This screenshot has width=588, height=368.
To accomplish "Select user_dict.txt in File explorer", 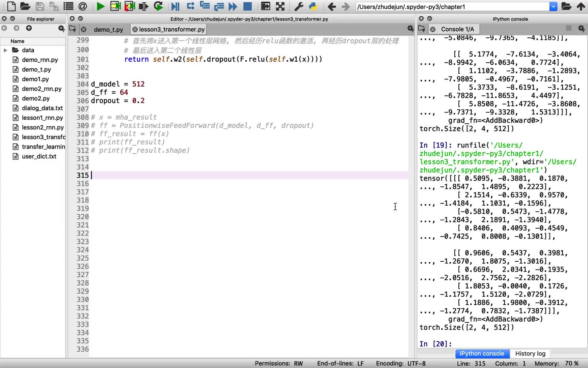I will [x=39, y=156].
